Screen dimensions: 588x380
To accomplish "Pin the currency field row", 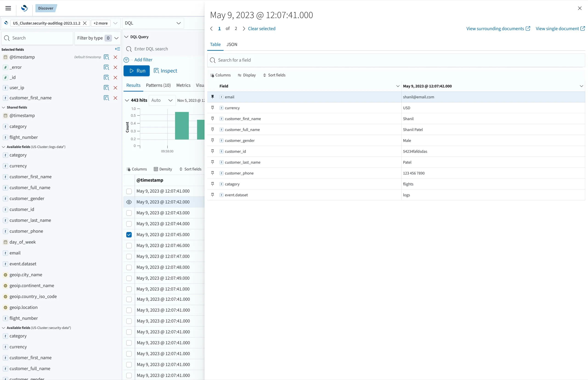I will coord(212,108).
